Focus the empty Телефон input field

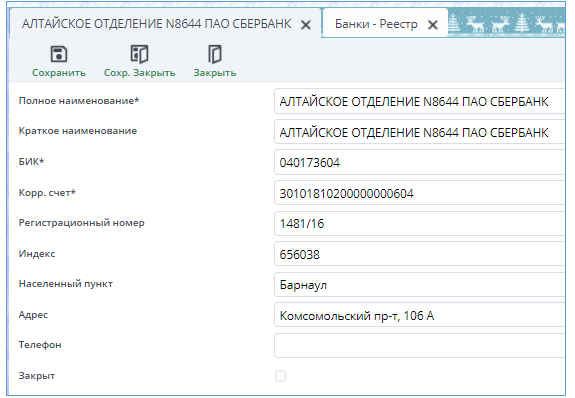click(420, 346)
